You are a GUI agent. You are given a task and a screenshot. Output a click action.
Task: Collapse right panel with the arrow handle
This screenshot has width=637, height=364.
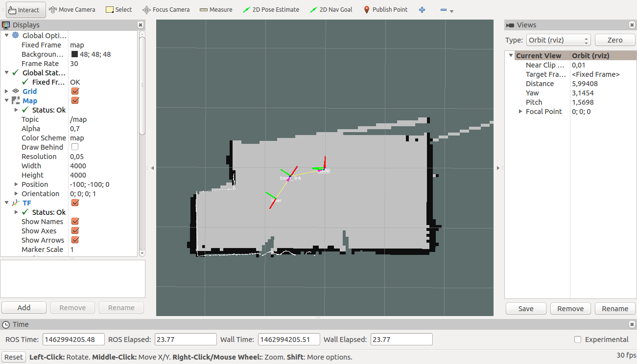[498, 168]
